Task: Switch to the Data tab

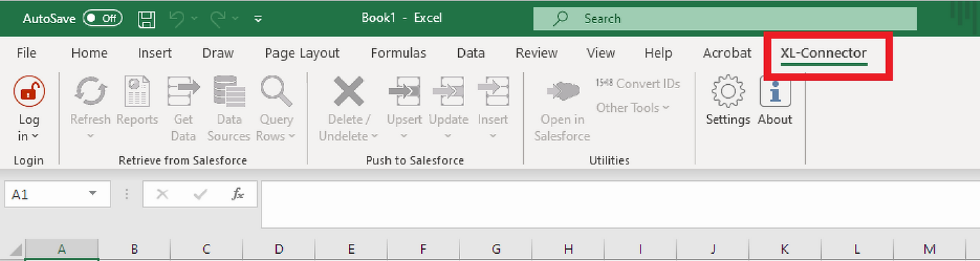Action: click(x=471, y=53)
